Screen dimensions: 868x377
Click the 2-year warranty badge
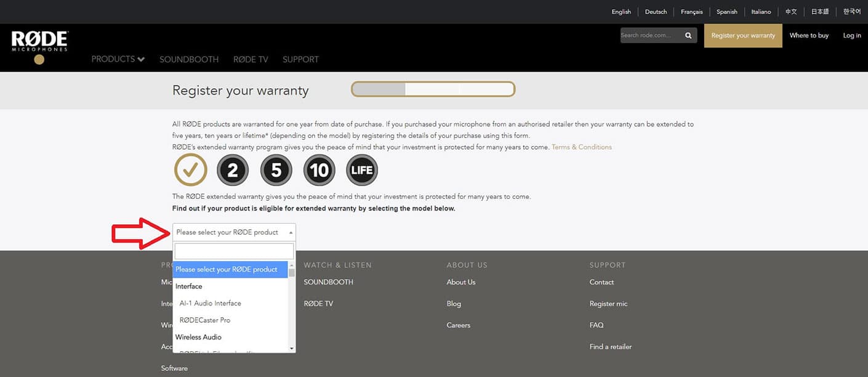233,170
